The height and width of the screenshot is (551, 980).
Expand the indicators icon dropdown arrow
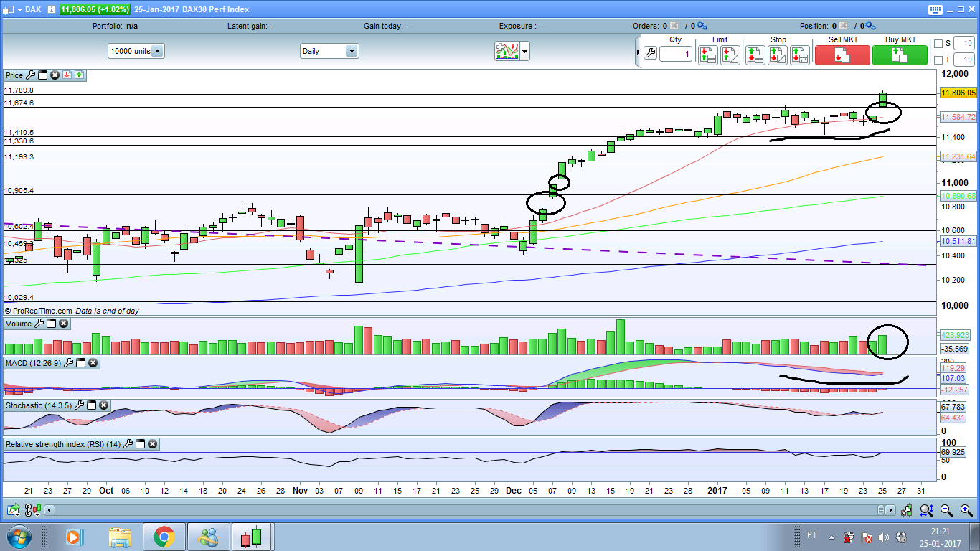(525, 51)
